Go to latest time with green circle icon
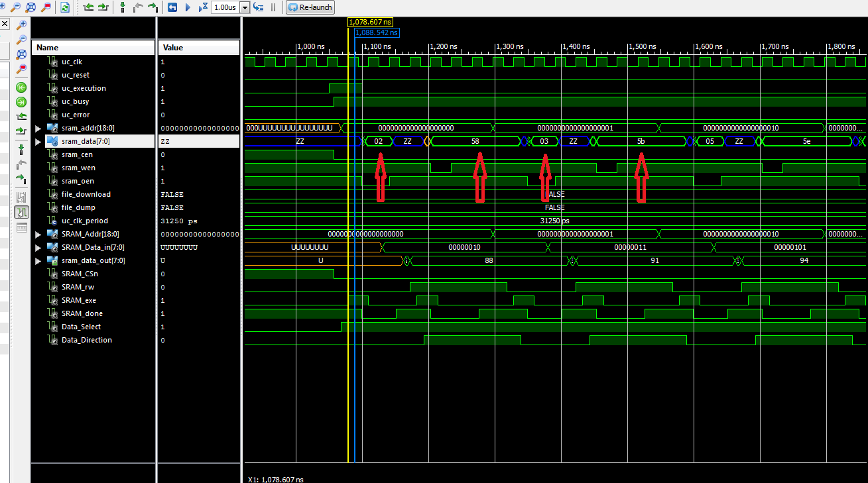868x483 pixels. pos(21,102)
